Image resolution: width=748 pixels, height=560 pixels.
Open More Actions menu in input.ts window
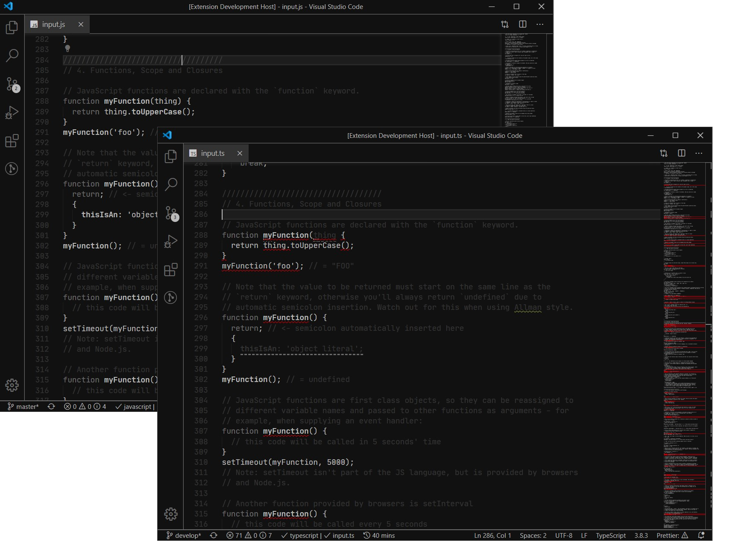pos(699,153)
